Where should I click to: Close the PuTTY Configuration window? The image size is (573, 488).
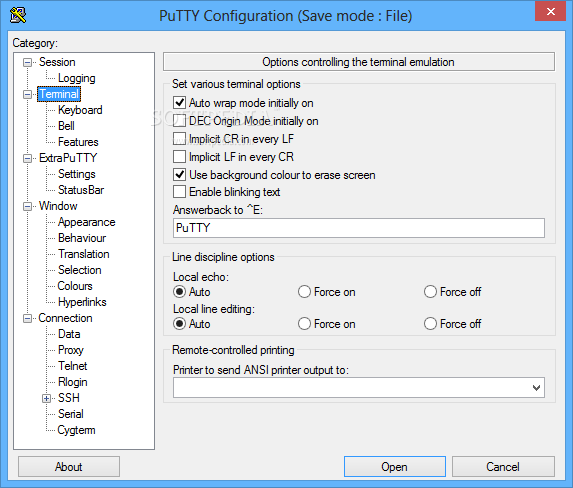pyautogui.click(x=550, y=12)
